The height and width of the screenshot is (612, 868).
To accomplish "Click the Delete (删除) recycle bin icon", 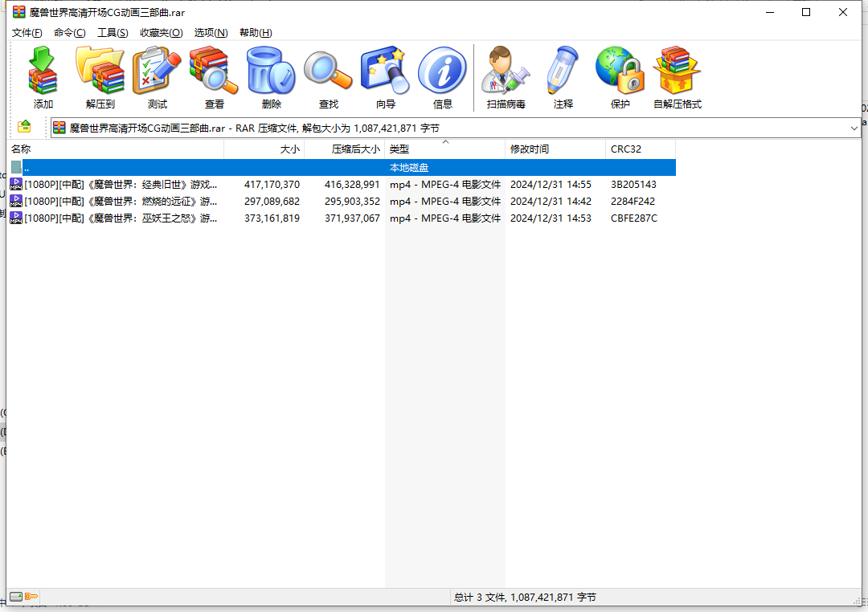I will [x=272, y=78].
